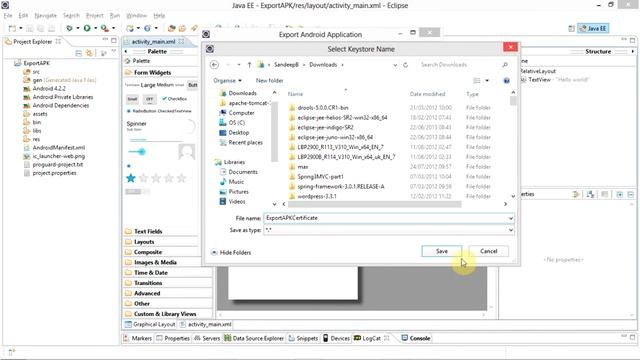Screen dimensions: 640x360
Task: Click the help icon in file dialog
Action: (506, 81)
